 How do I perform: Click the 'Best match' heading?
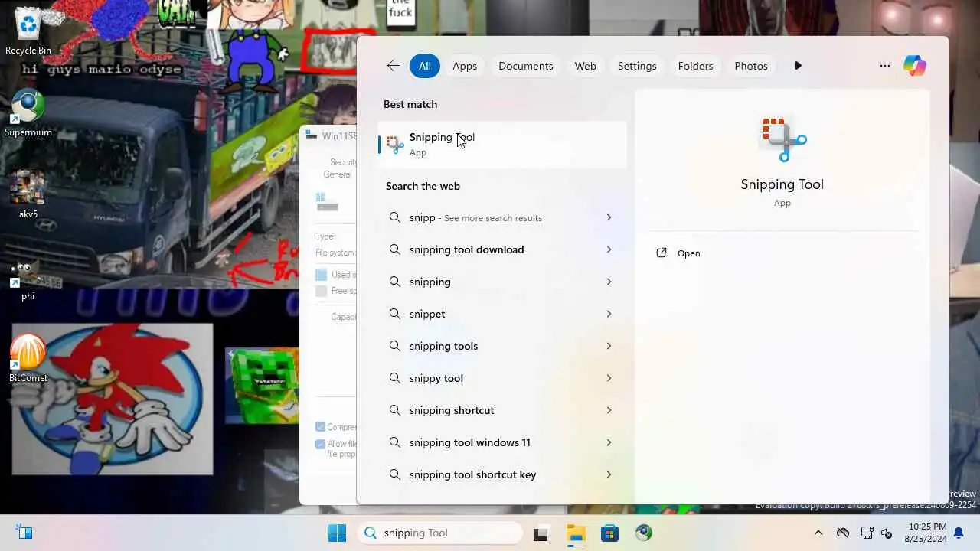[410, 104]
